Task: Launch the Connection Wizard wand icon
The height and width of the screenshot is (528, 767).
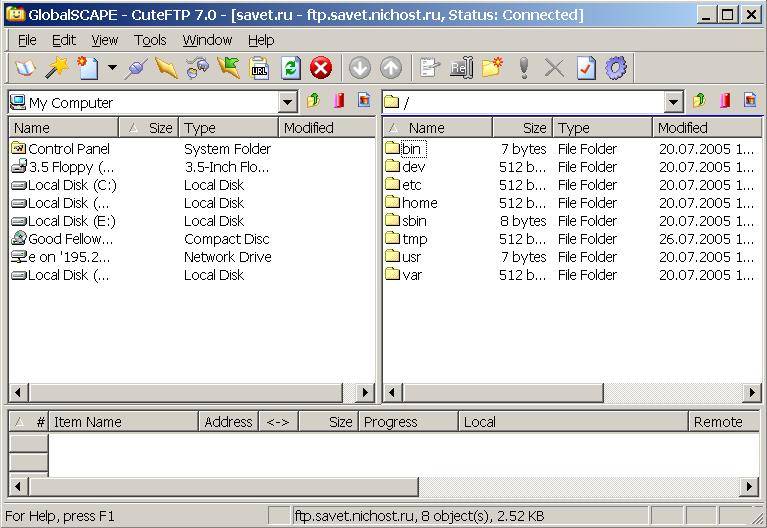Action: point(56,68)
